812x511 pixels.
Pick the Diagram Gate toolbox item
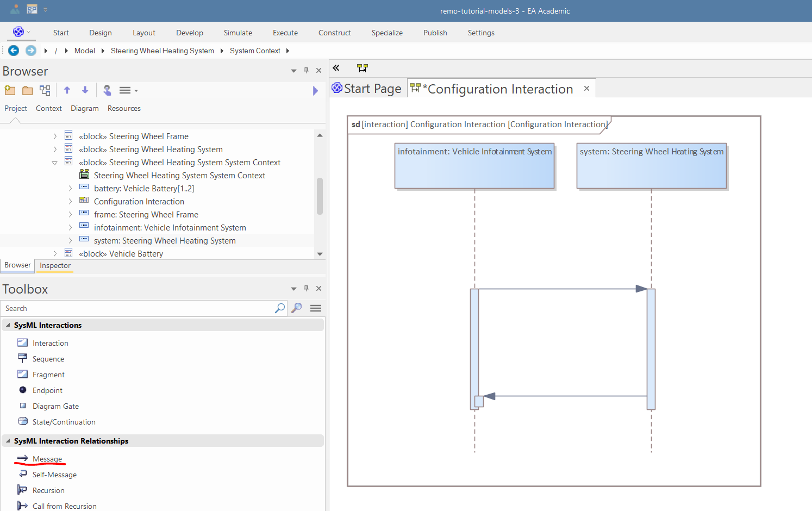(x=55, y=406)
